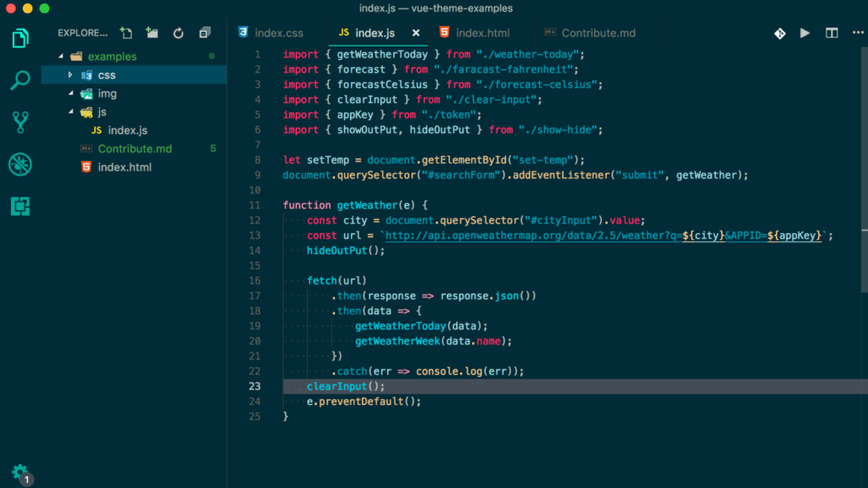Viewport: 868px width, 488px height.
Task: Refresh the Explorer file tree
Action: pos(178,33)
